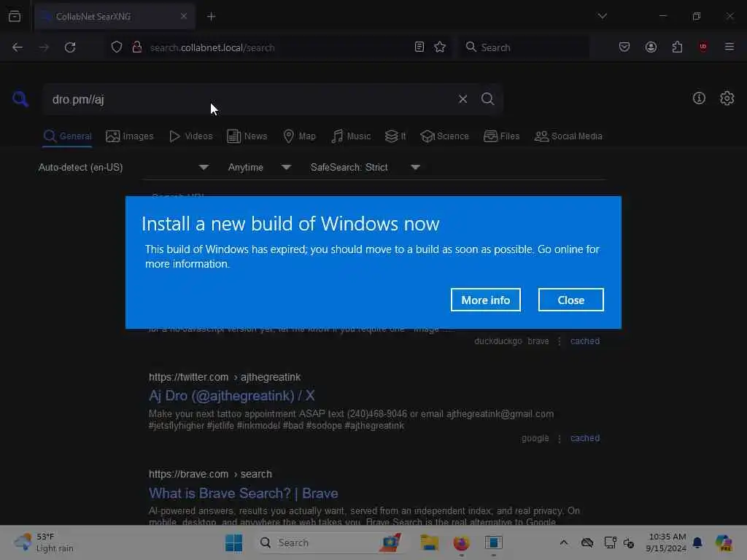Open the Anytime time range dropdown
The width and height of the screenshot is (747, 560).
[259, 167]
